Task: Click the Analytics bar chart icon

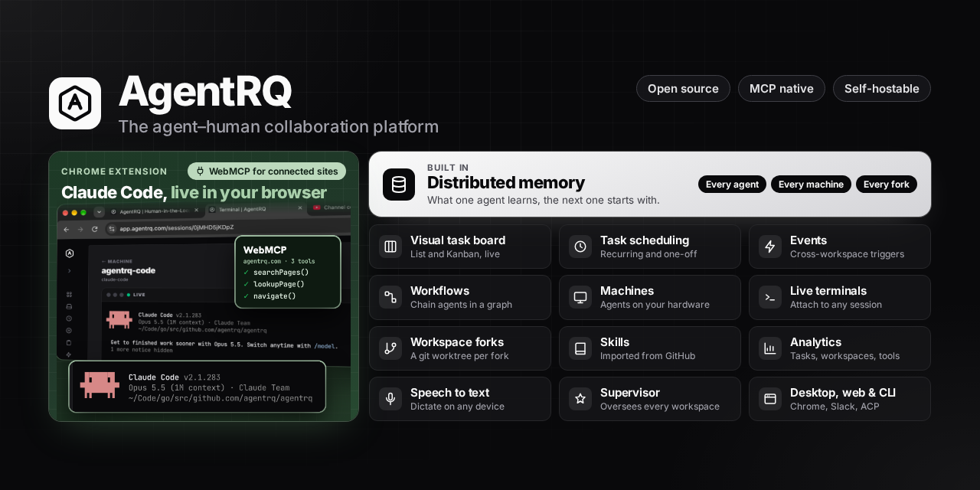Action: (x=770, y=348)
